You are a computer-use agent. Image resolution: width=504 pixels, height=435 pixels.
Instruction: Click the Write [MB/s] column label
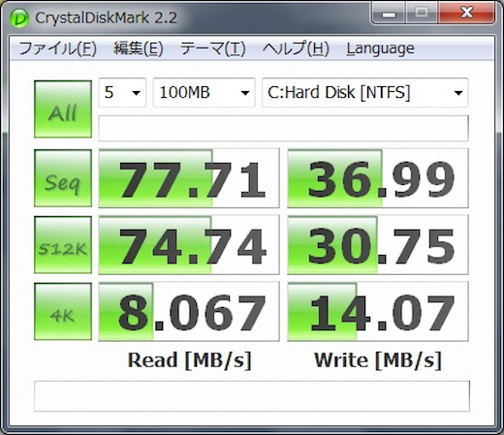377,360
